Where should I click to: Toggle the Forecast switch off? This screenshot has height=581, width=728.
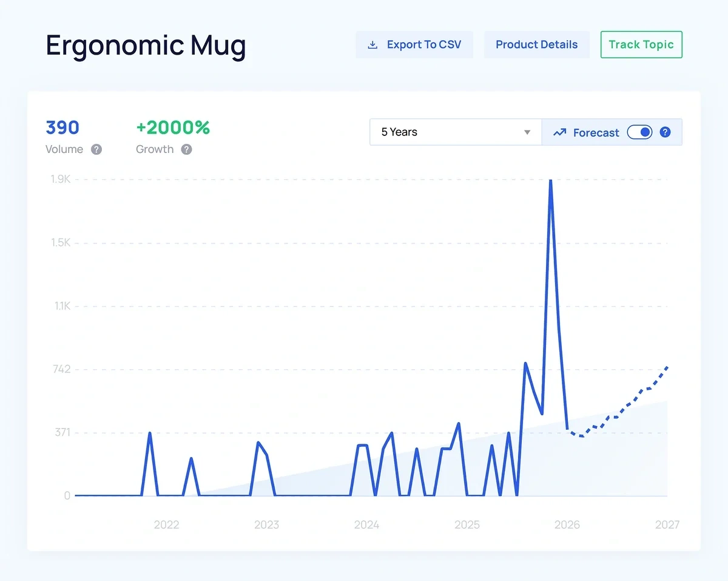[639, 132]
